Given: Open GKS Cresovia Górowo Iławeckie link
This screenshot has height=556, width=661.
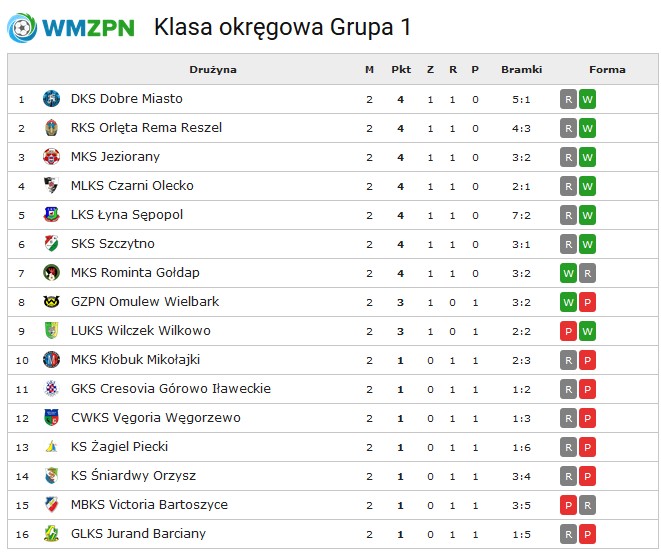Looking at the screenshot, I should coord(171,388).
